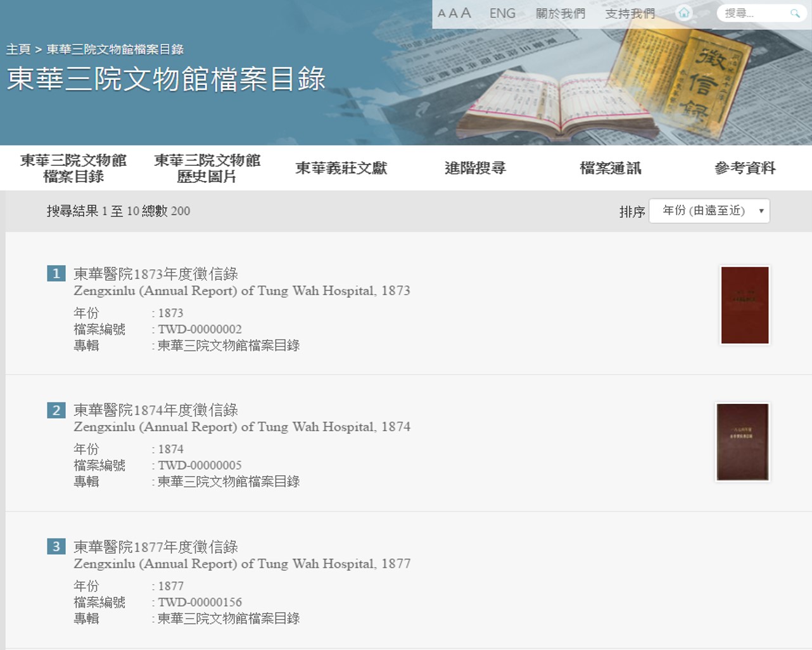Select file number TWD-00000002

click(x=200, y=329)
